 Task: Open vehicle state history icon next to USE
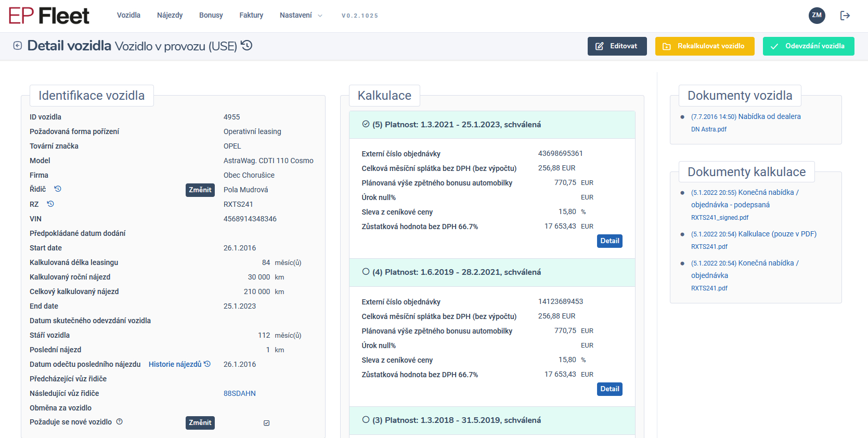point(247,46)
